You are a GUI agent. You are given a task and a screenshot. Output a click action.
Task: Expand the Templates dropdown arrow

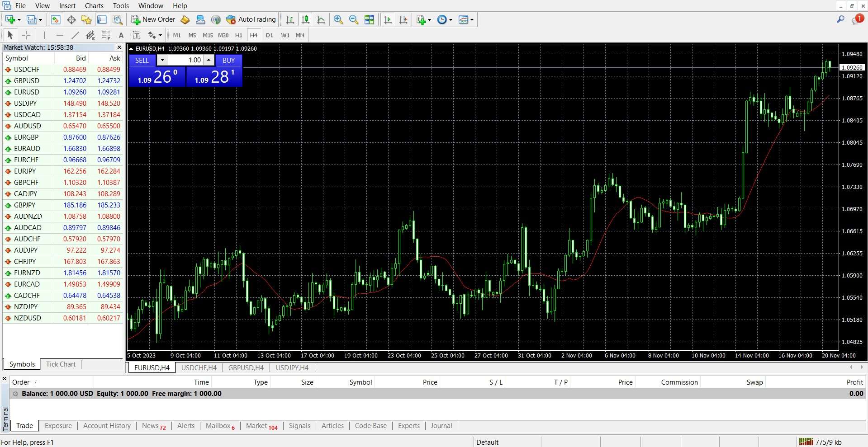[x=472, y=20]
